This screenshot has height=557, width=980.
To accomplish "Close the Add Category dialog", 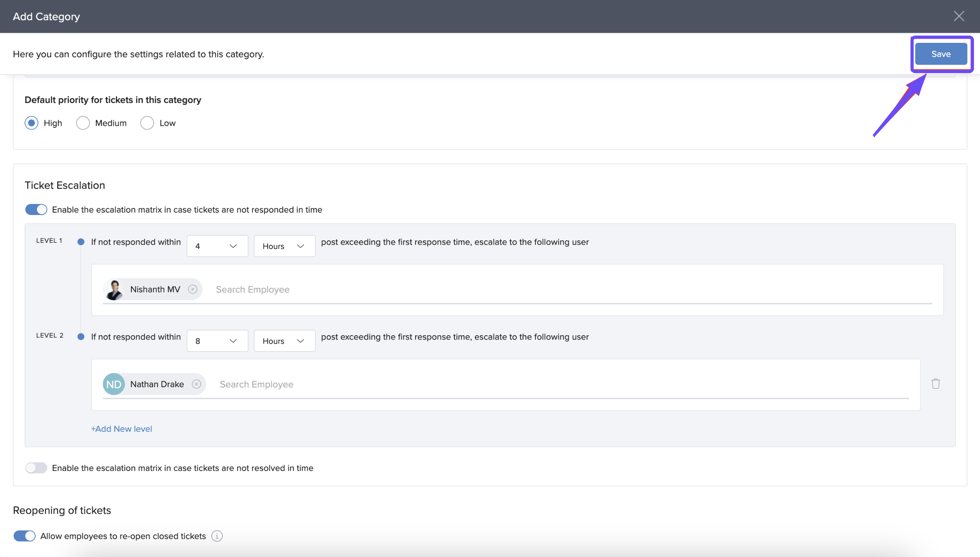I will [959, 16].
